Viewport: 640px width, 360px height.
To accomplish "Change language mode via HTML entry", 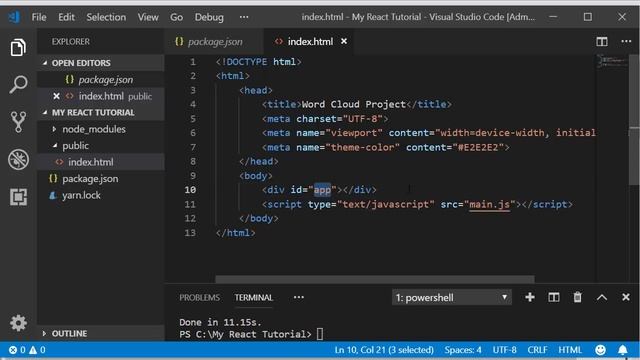I will tap(570, 350).
